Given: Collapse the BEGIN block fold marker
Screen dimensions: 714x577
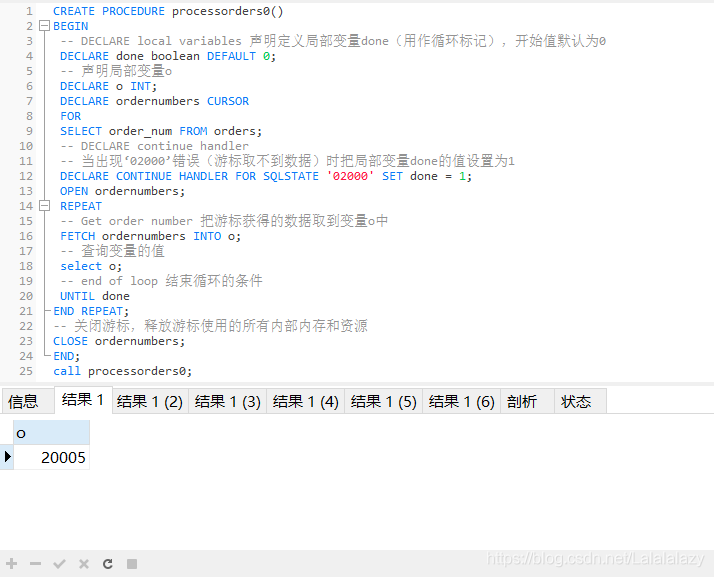Looking at the screenshot, I should pyautogui.click(x=45, y=26).
